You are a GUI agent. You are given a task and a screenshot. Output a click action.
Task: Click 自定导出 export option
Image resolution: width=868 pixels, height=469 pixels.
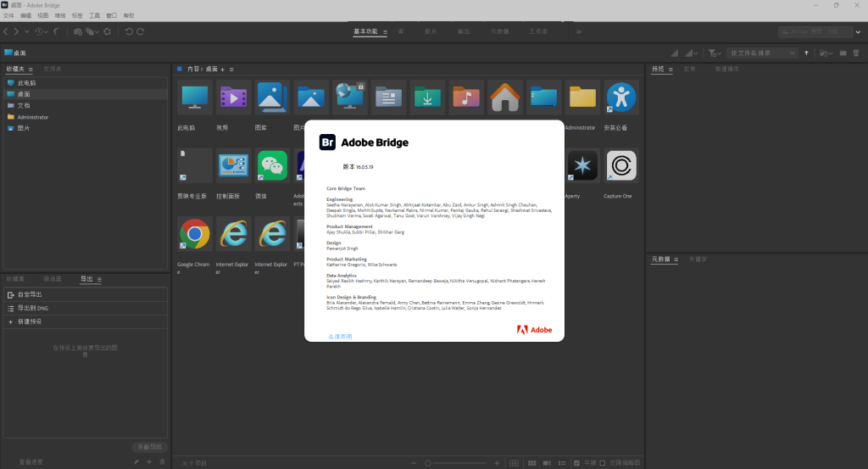pyautogui.click(x=86, y=294)
